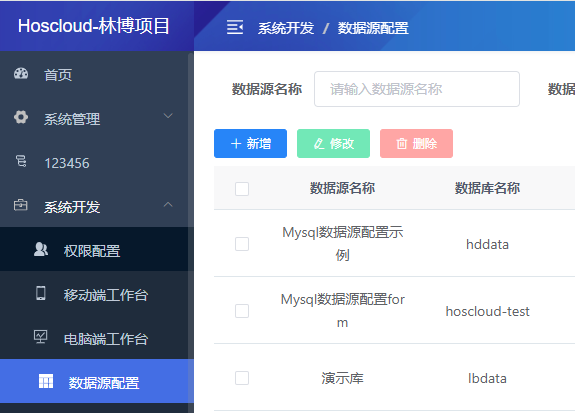
Task: Collapse sidebar with the hamburger icon
Action: (235, 27)
